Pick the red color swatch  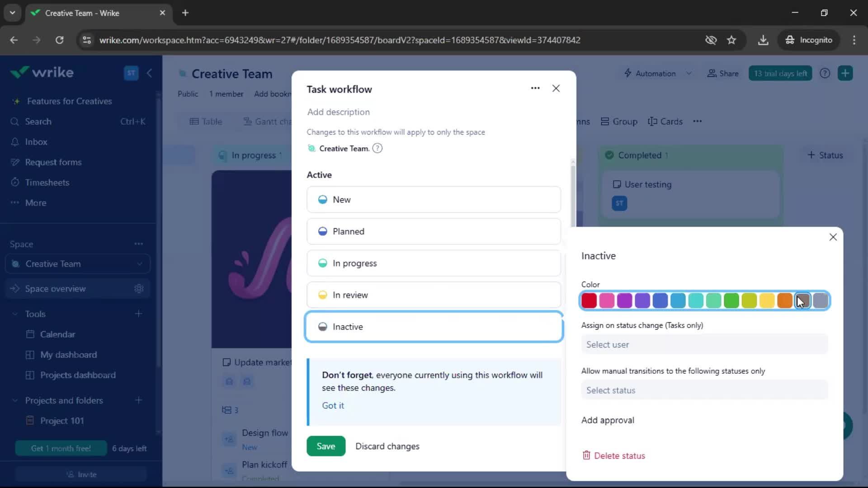click(589, 300)
